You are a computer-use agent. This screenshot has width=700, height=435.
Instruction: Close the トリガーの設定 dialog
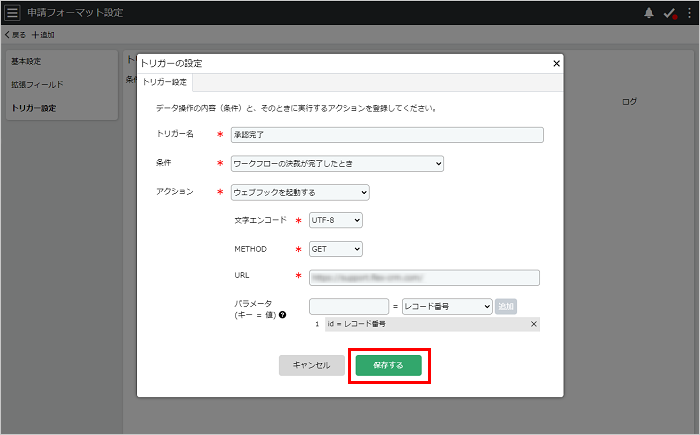[x=556, y=63]
